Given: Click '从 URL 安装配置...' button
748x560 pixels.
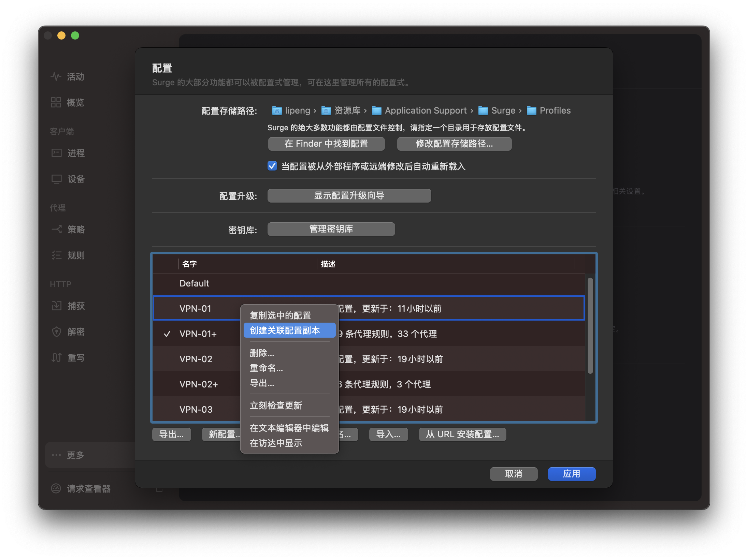Looking at the screenshot, I should pyautogui.click(x=462, y=434).
